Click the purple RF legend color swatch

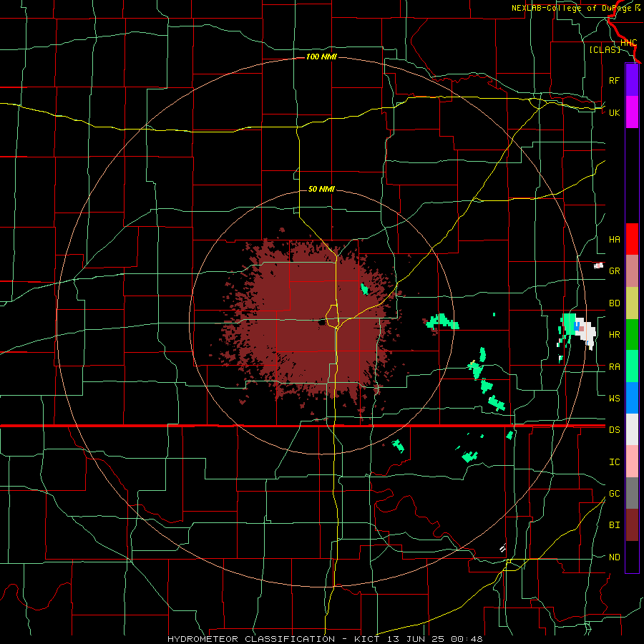click(x=632, y=80)
